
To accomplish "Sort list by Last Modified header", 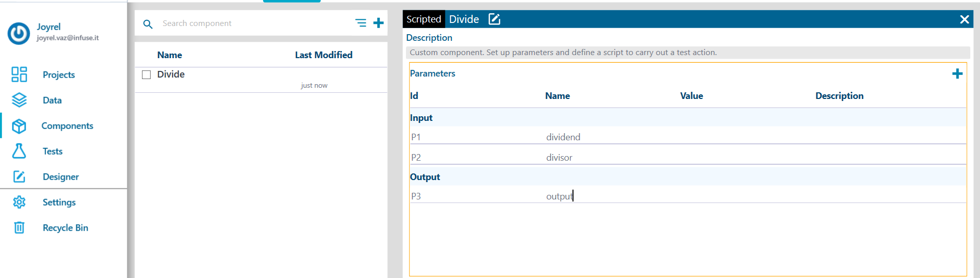I will tap(324, 55).
